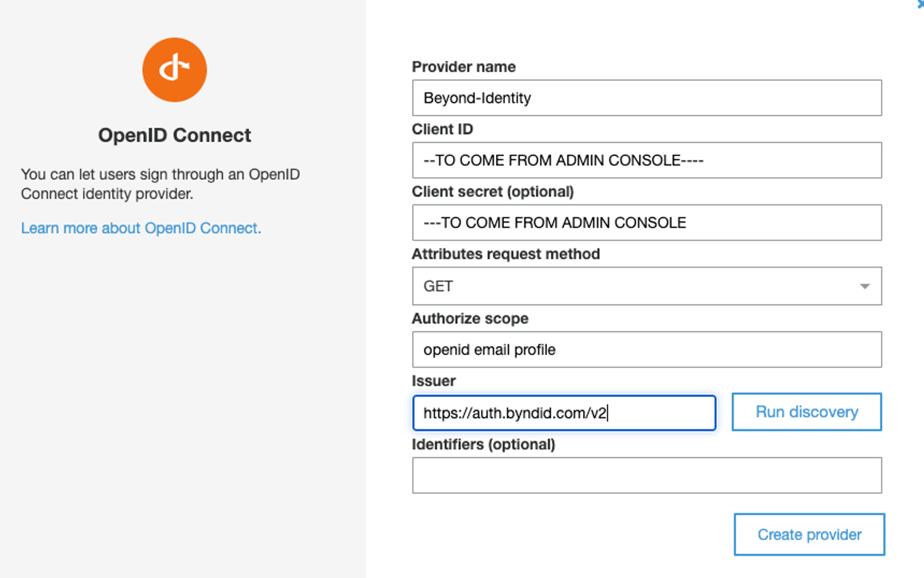Click the Identifiers (optional) label
The image size is (924, 578).
(483, 444)
